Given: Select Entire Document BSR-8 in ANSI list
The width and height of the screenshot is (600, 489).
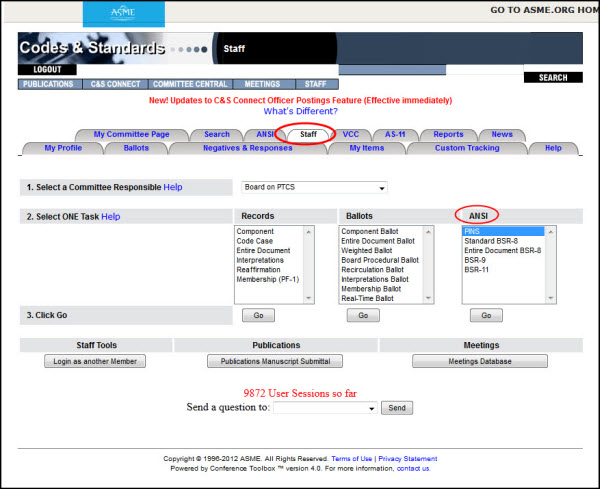Looking at the screenshot, I should coord(502,251).
